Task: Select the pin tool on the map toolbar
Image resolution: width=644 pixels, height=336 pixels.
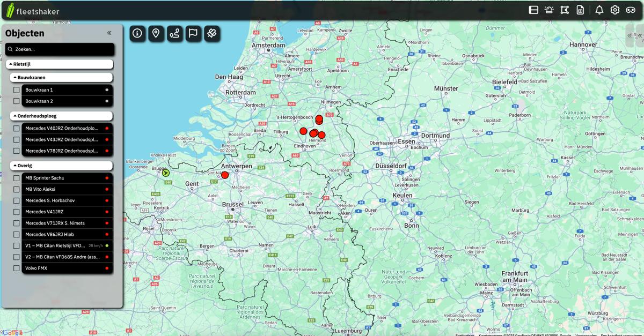Action: (x=156, y=33)
